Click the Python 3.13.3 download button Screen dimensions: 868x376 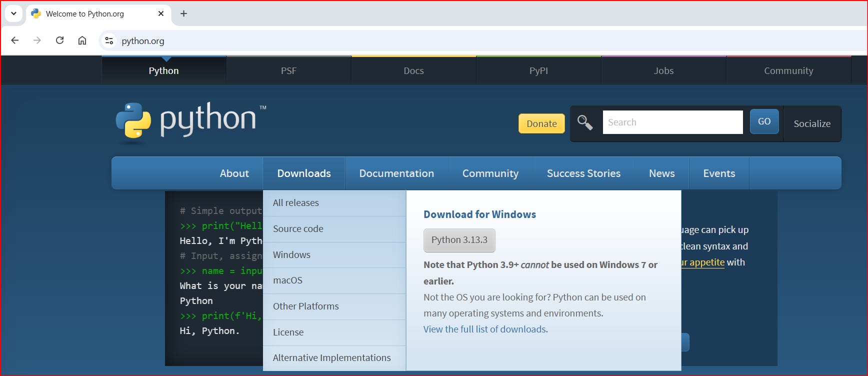pos(459,240)
